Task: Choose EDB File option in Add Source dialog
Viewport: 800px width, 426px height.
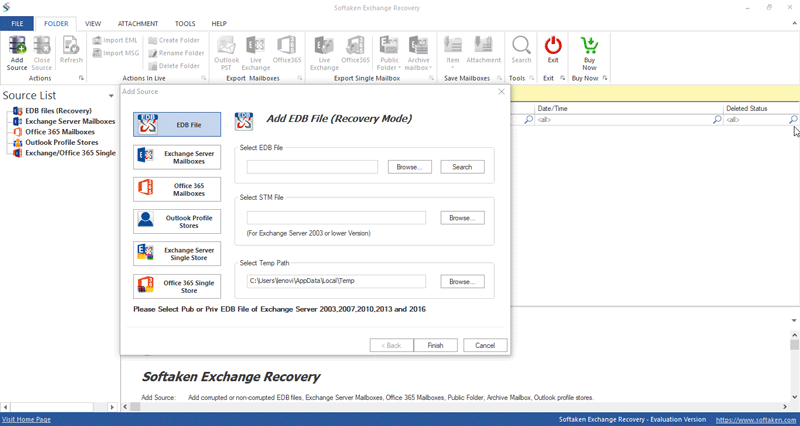Action: coord(177,124)
